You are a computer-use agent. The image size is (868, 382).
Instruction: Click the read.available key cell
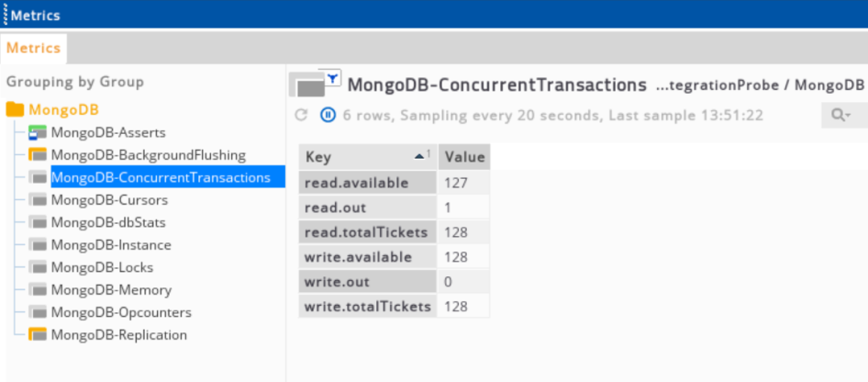pyautogui.click(x=368, y=183)
